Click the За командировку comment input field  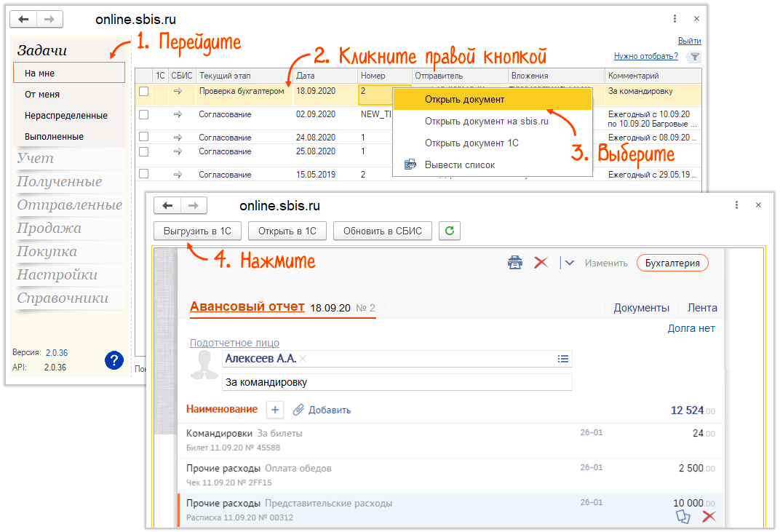[x=397, y=382]
